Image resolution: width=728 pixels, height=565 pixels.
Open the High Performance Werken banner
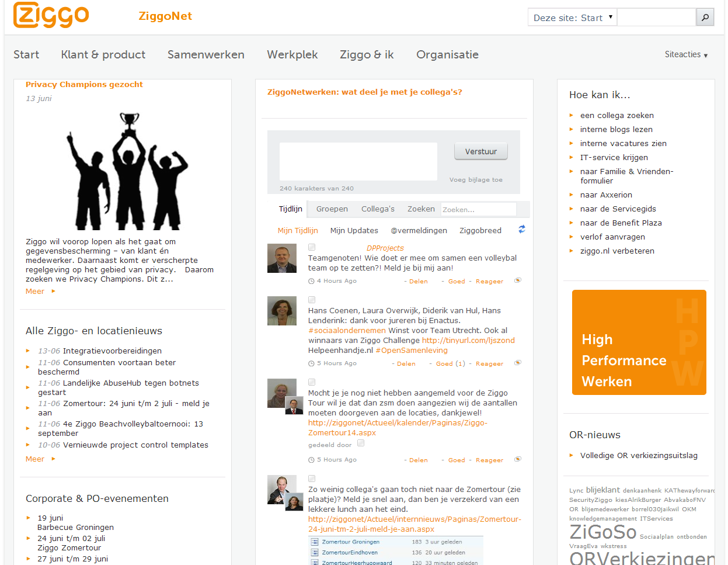[x=639, y=342]
